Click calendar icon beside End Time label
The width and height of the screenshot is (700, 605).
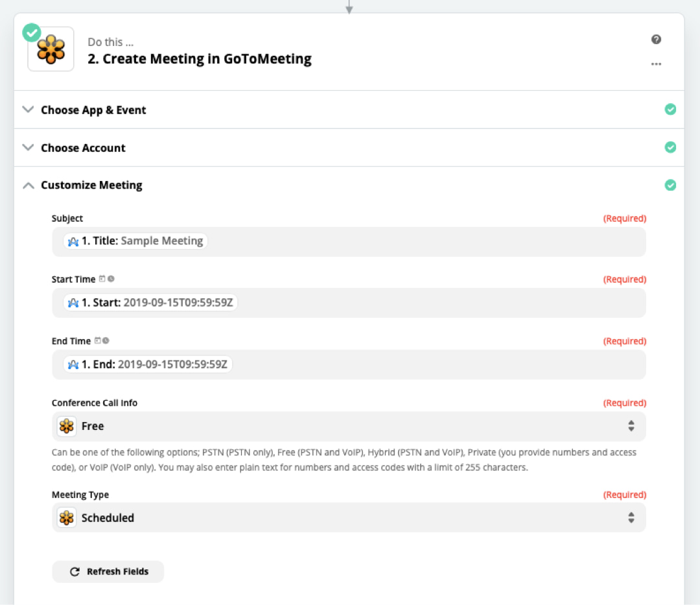(x=97, y=340)
